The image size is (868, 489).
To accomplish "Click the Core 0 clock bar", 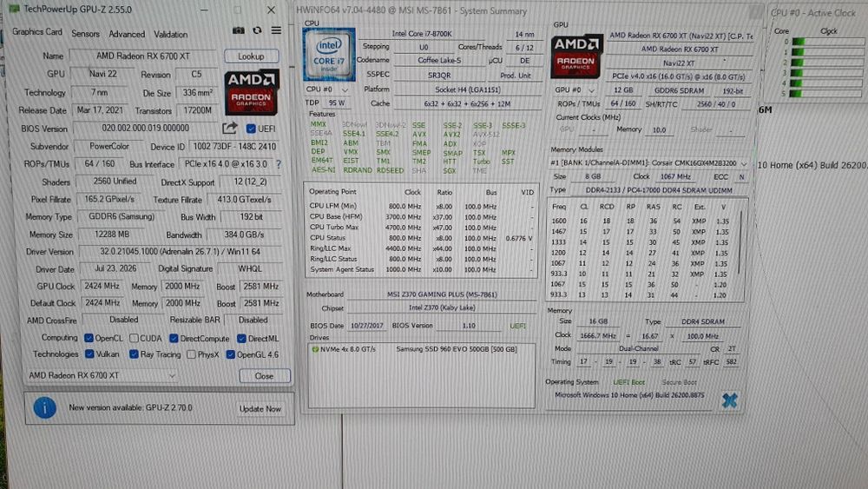I will [826, 42].
